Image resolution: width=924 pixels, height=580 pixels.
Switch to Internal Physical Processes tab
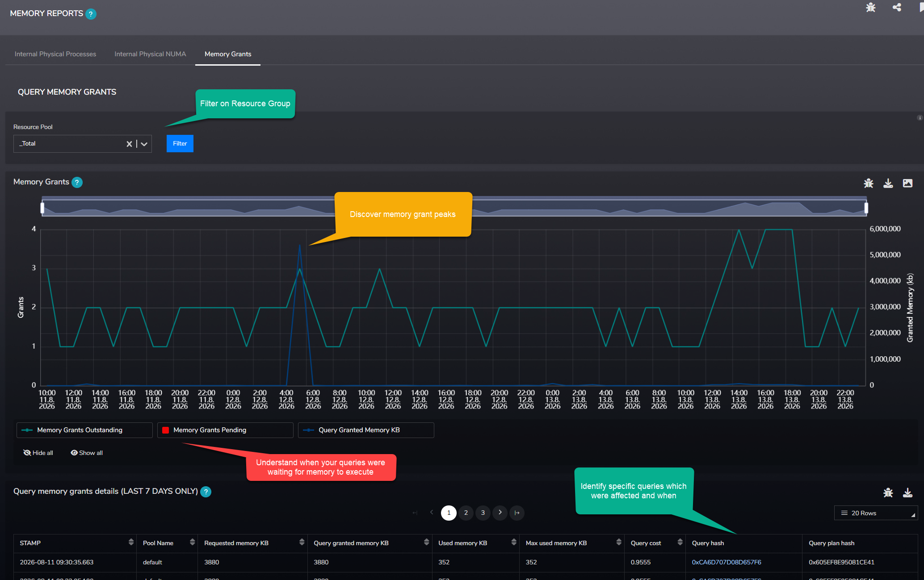pos(55,54)
